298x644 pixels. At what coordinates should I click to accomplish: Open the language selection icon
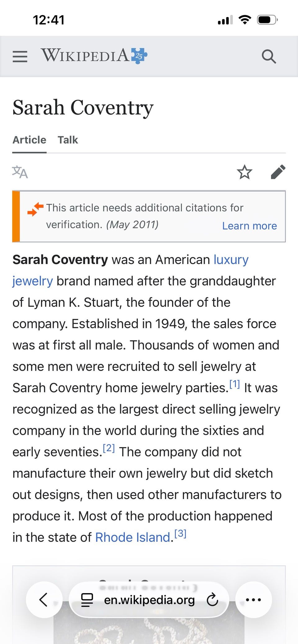pyautogui.click(x=20, y=172)
